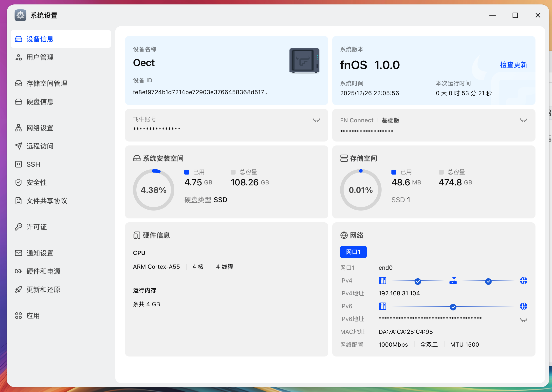This screenshot has height=392, width=552.
Task: Select 设备信息 in the sidebar menu
Action: pyautogui.click(x=40, y=39)
